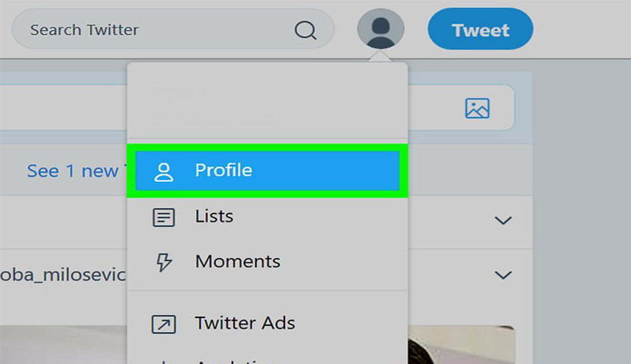Click the blue Tweet button
This screenshot has height=364, width=631.
[480, 29]
